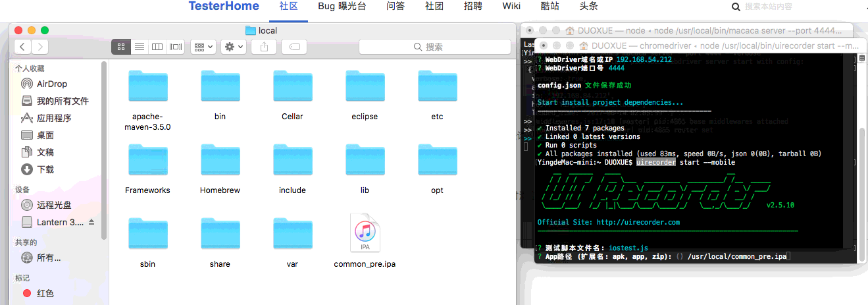Eject the Lantern volume
The height and width of the screenshot is (305, 868).
pos(91,222)
